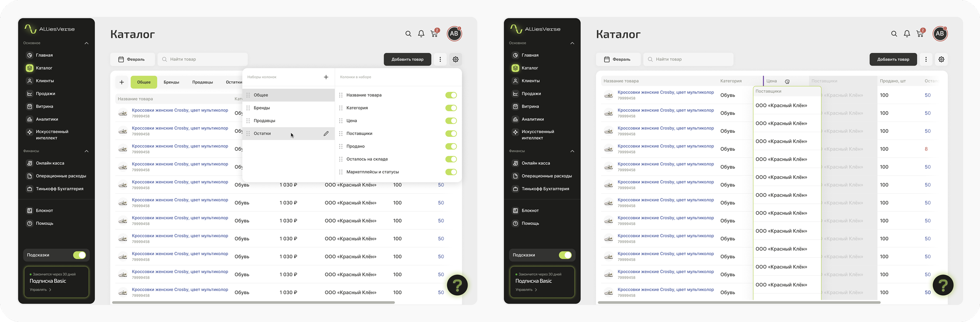Screen dimensions: 980x322
Task: Open shopping cart in left screen header
Action: [435, 33]
